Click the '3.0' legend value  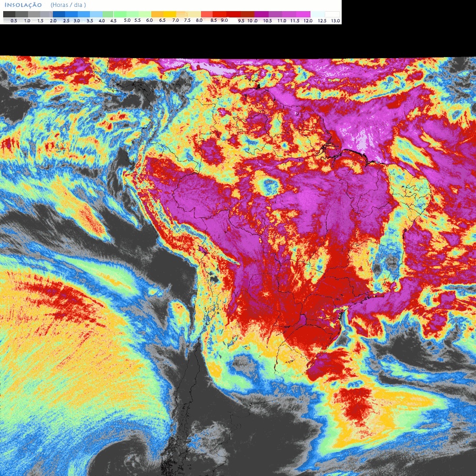[x=77, y=21]
